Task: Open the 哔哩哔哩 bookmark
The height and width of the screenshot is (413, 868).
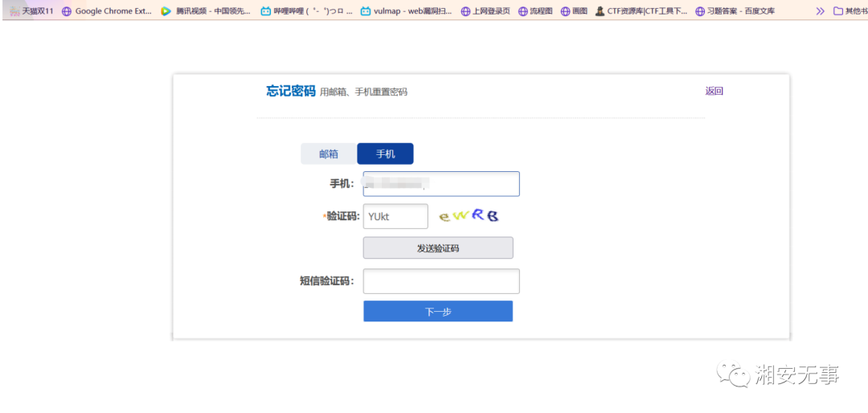Action: point(307,10)
